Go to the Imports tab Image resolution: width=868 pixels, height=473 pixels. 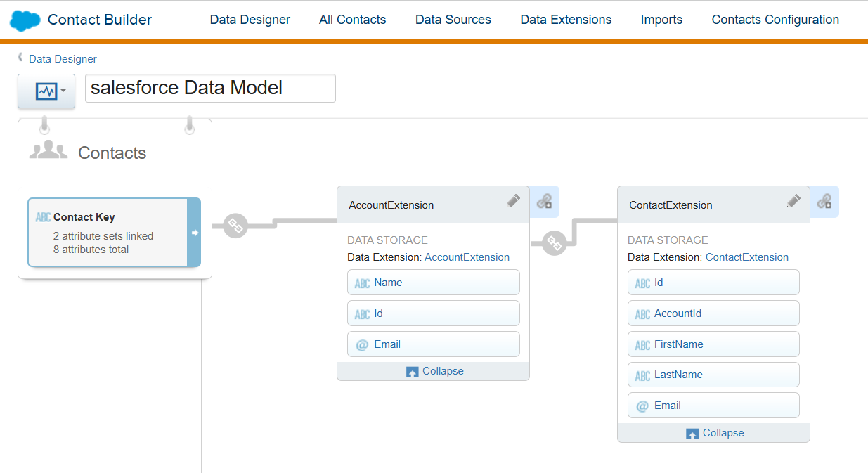(661, 20)
